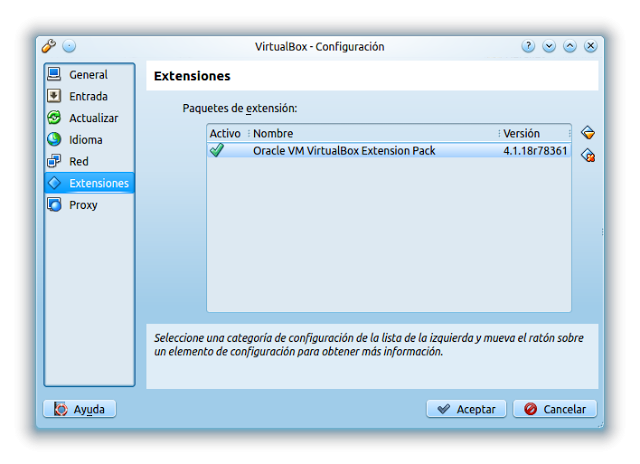Open help with the Ayuda button
Image resolution: width=640 pixels, height=464 pixels.
tap(80, 409)
